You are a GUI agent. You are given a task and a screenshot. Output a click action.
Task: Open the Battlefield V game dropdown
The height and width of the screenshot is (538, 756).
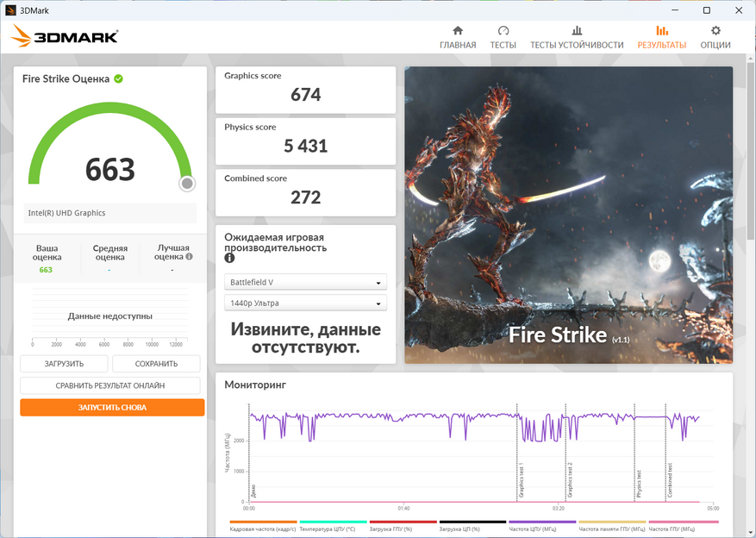(305, 283)
